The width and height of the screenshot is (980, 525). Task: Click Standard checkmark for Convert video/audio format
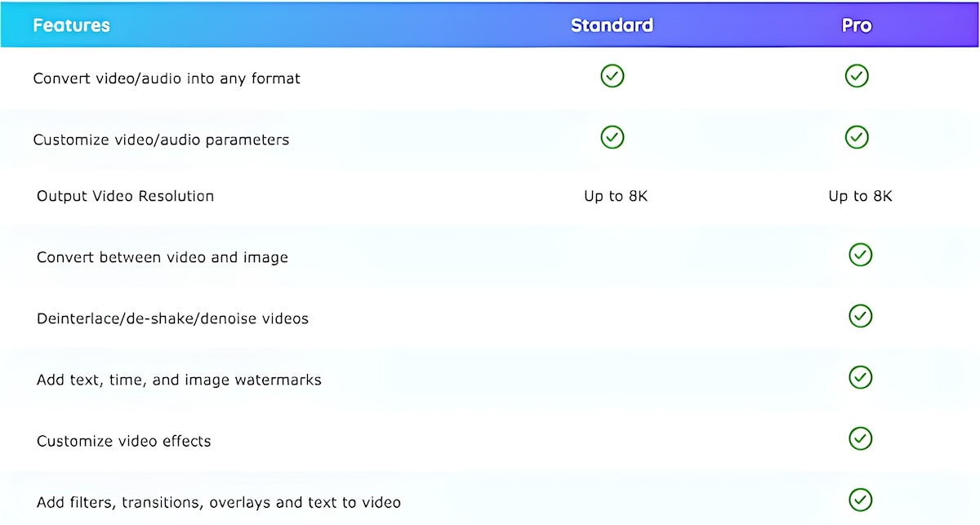click(x=612, y=76)
